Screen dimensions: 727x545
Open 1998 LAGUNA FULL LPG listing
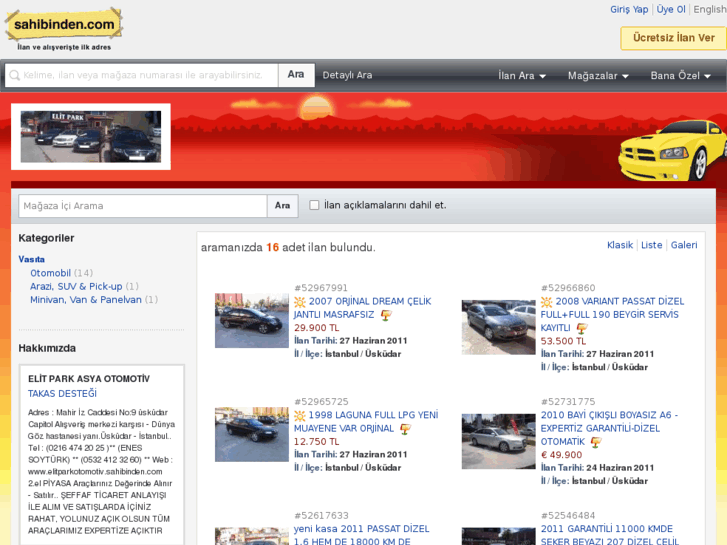coord(366,422)
